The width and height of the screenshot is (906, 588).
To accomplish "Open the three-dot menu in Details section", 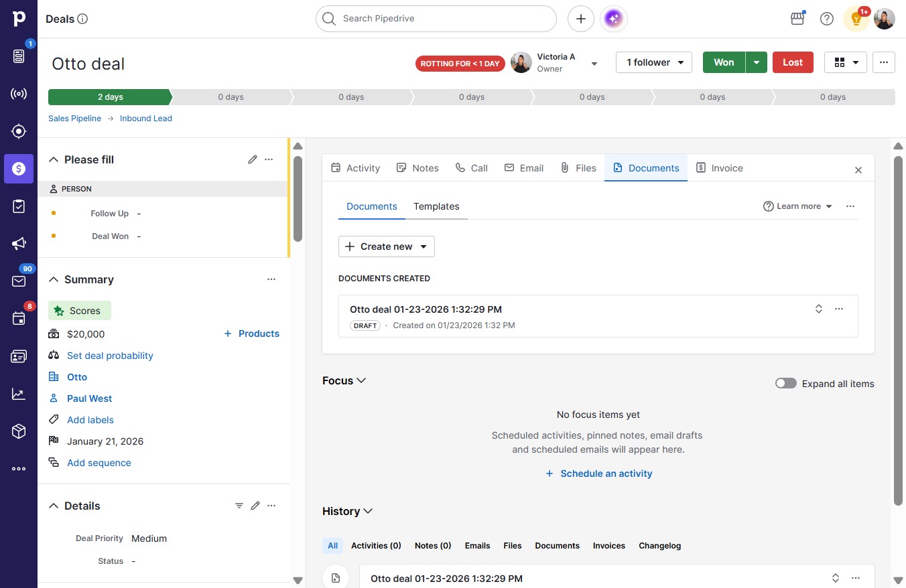I will coord(271,506).
